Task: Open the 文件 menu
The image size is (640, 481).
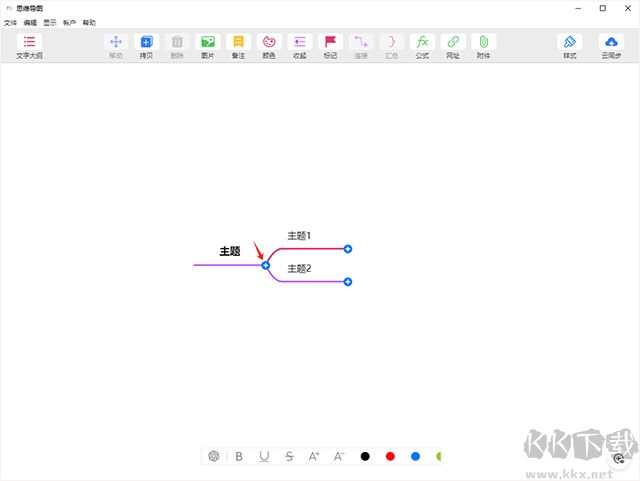Action: [11, 22]
